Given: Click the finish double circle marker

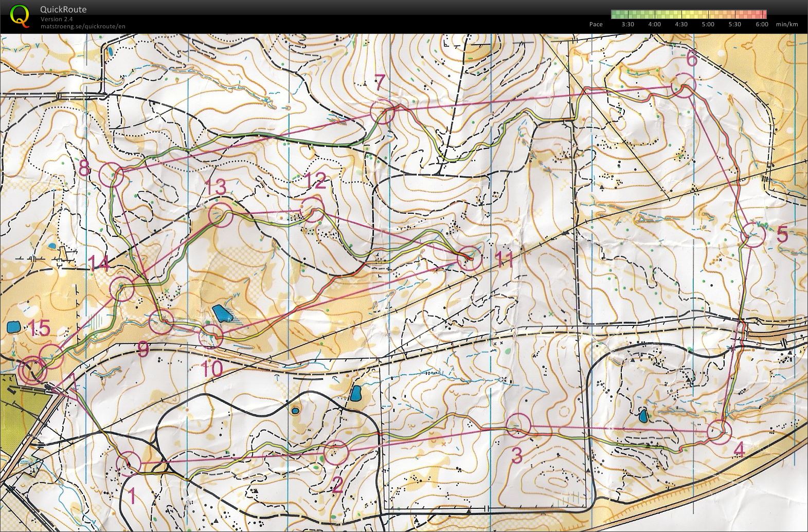Looking at the screenshot, I should [32, 370].
